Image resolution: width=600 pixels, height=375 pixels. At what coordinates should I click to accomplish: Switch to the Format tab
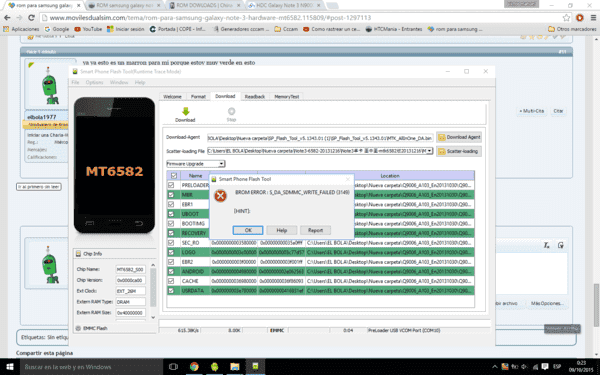point(198,96)
